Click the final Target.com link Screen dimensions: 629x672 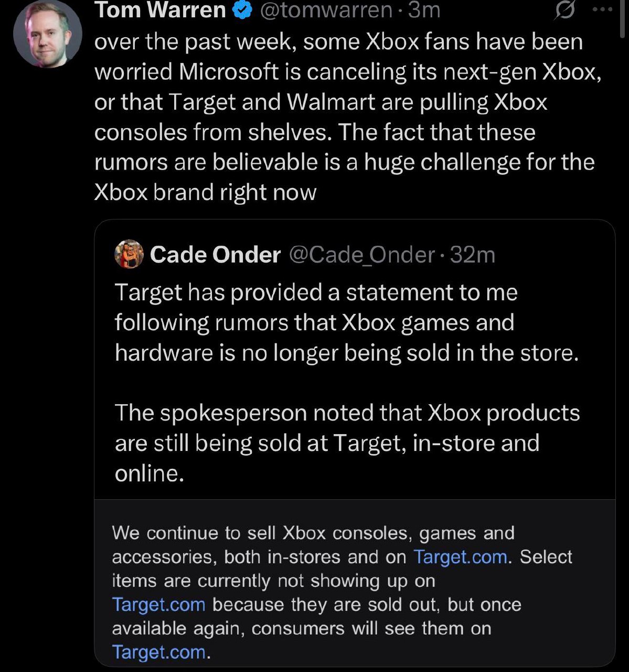tap(158, 652)
